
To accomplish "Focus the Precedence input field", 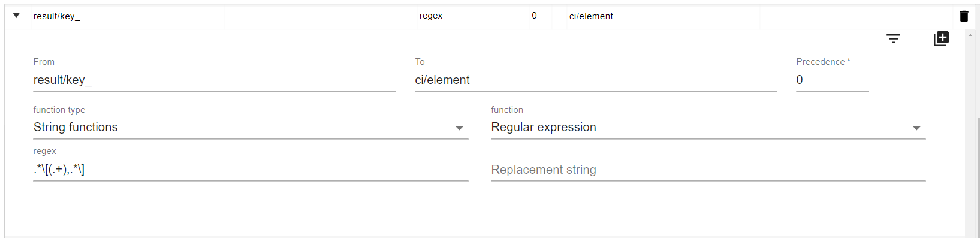I will coord(832,80).
